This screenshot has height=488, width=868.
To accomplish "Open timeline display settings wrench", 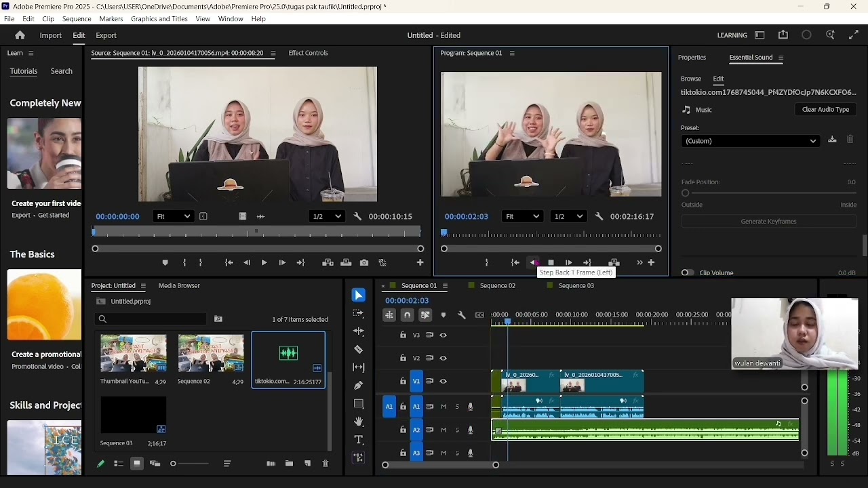I will (x=462, y=315).
